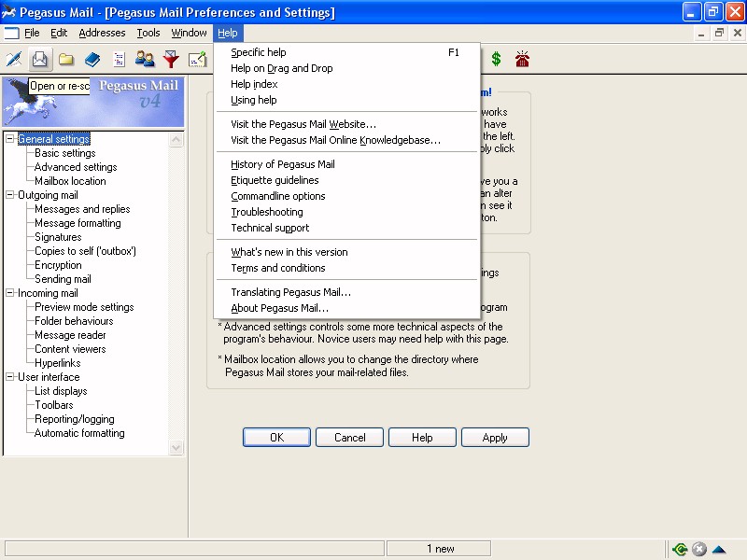
Task: Select Translating Pegasus Mail entry
Action: [x=346, y=292]
